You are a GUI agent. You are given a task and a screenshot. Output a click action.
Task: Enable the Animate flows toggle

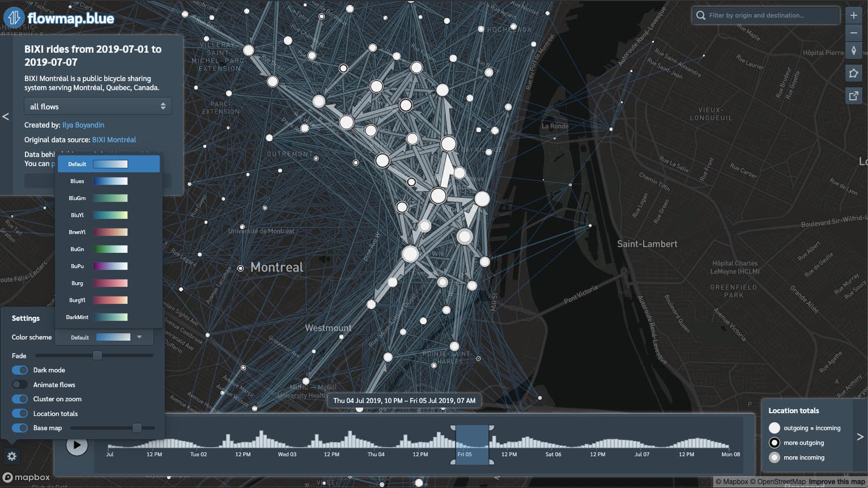20,385
